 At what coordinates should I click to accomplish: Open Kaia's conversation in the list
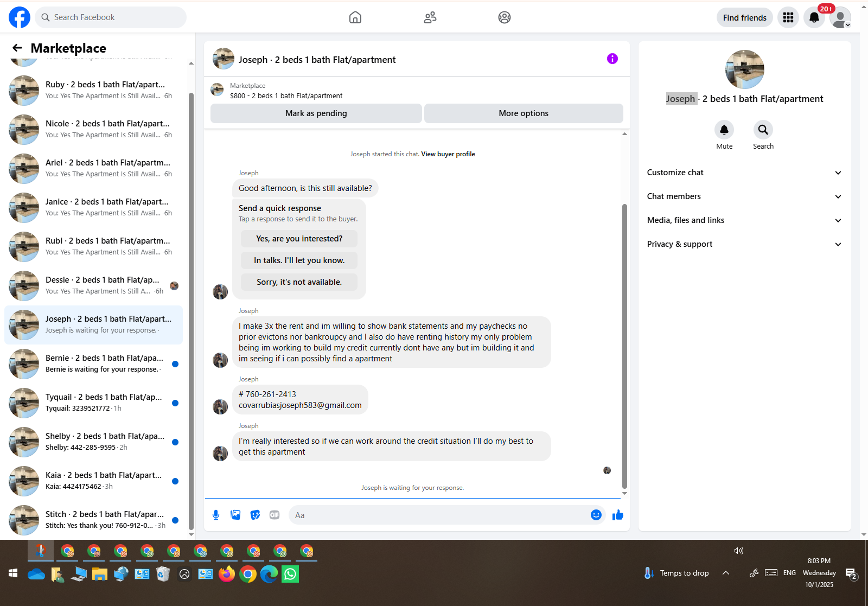[93, 481]
